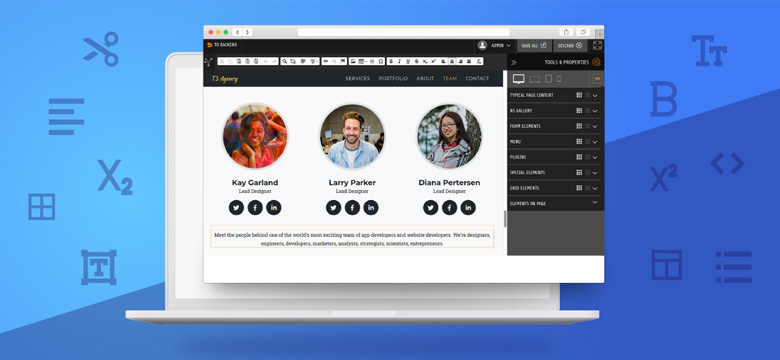780x360 pixels.
Task: Click Kay Garland's Twitter icon
Action: coord(236,207)
